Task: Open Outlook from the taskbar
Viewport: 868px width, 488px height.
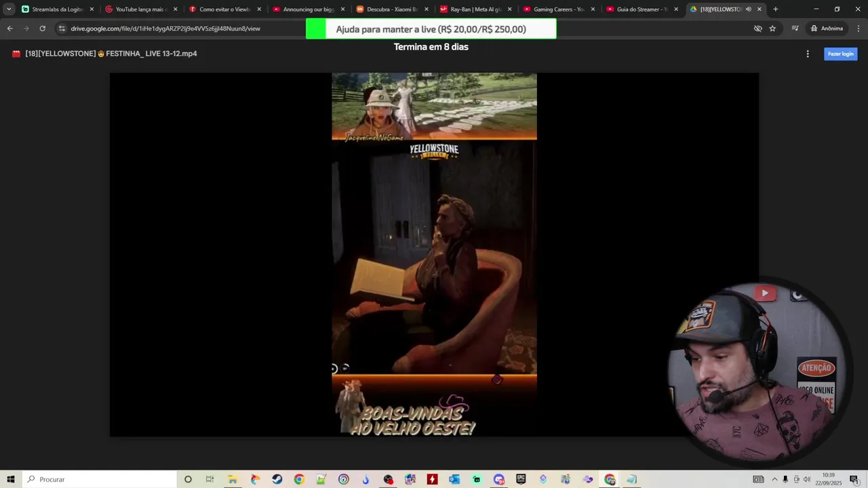Action: 454,479
